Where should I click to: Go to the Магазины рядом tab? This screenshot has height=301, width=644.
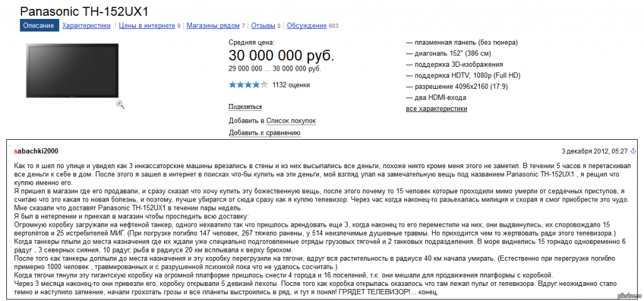click(x=213, y=25)
